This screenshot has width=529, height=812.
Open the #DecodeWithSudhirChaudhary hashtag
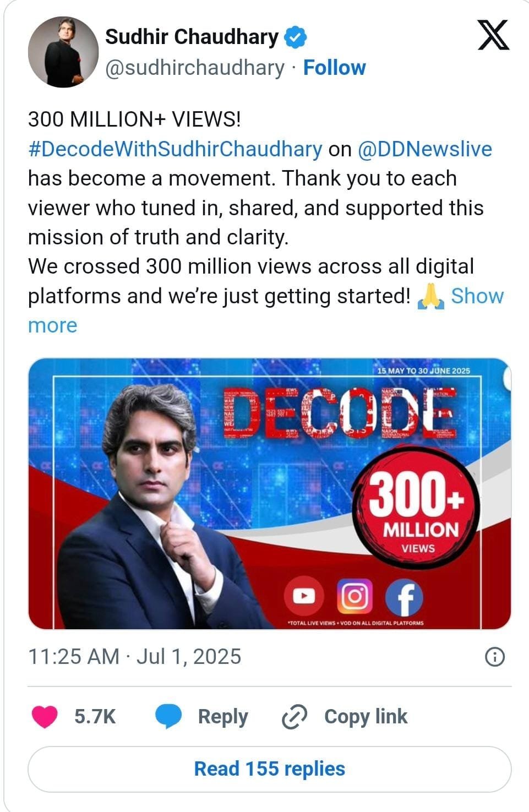coord(175,149)
